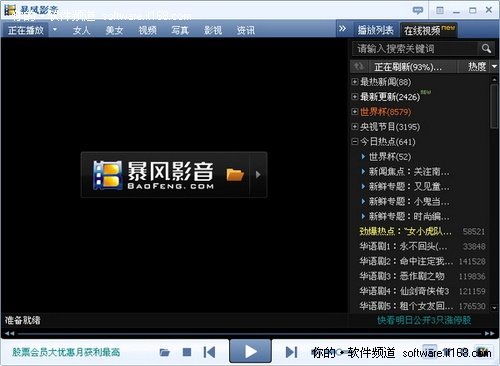The width and height of the screenshot is (500, 366).
Task: Collapse the side panel with double chevron
Action: tap(342, 29)
